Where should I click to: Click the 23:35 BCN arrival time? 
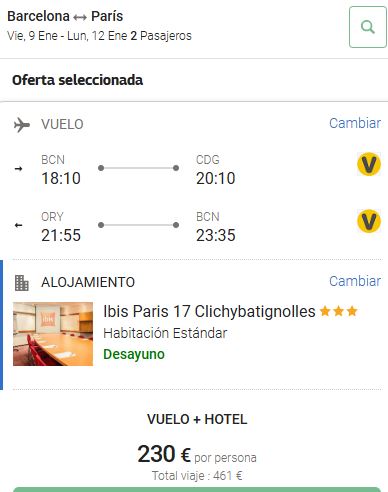click(x=216, y=235)
